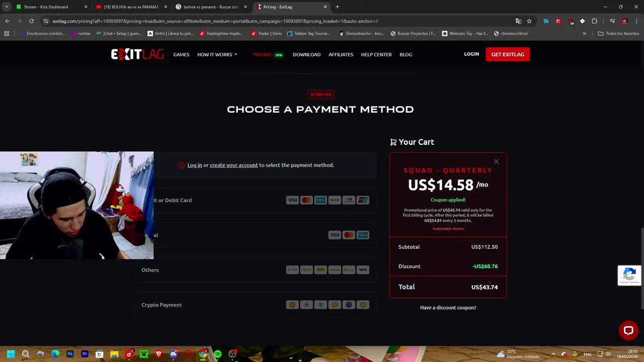Open the TradingView Imple... bookmark
Viewport: 644px width, 362px height.
coord(221,34)
